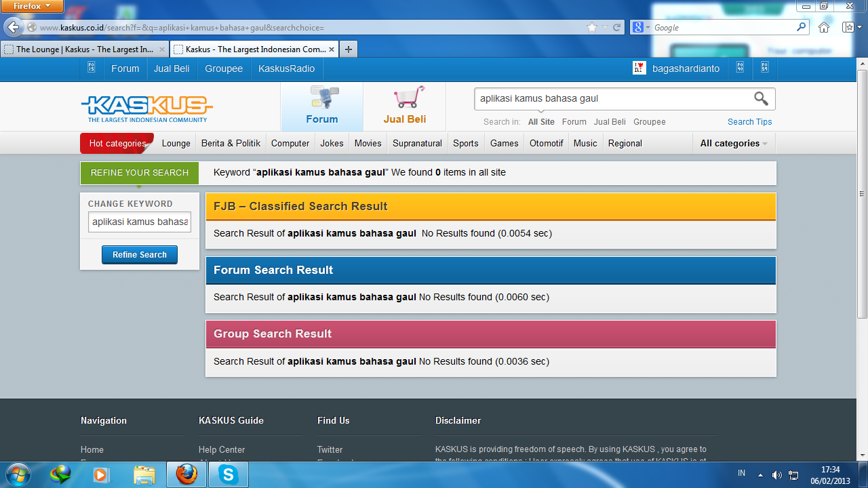Close the 'The Lounge | Kaskus' tab
The width and height of the screenshot is (868, 488).
(161, 49)
